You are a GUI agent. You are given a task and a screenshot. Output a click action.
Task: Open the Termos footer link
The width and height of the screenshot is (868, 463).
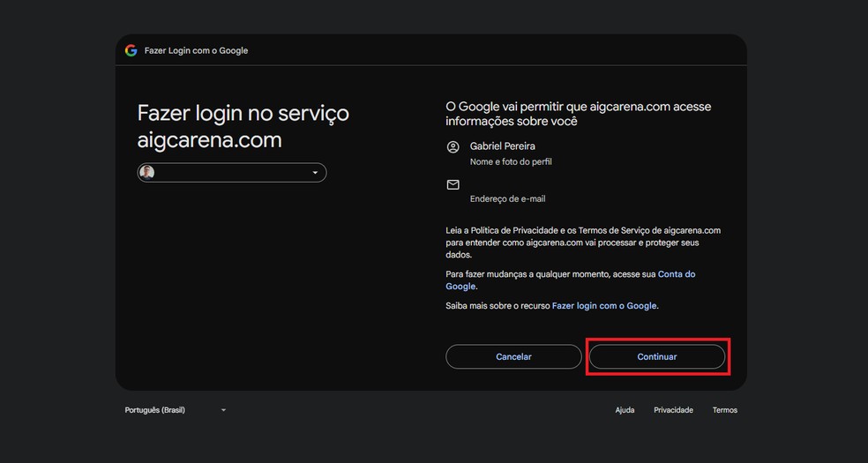[x=725, y=410]
